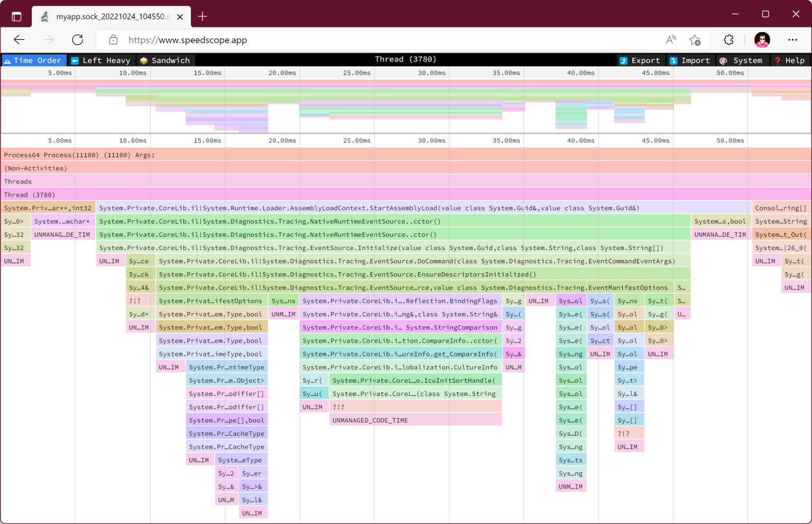Open the browser profile avatar
This screenshot has width=812, height=524.
[x=762, y=40]
